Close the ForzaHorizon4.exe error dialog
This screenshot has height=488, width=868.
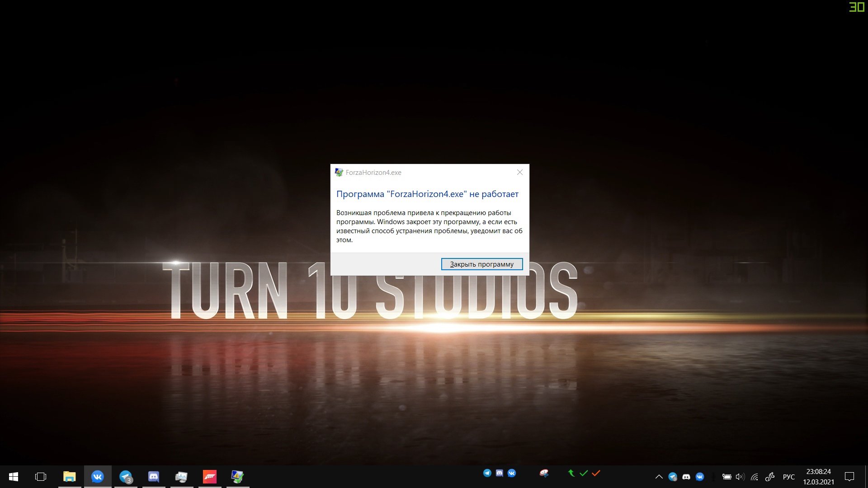tap(520, 172)
